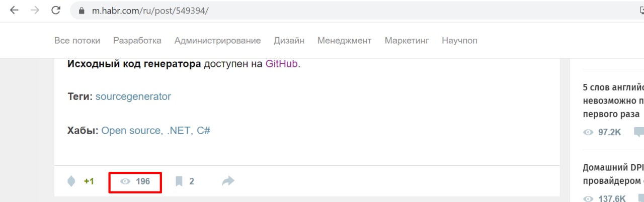Follow the GitHub link in the article

(x=282, y=64)
